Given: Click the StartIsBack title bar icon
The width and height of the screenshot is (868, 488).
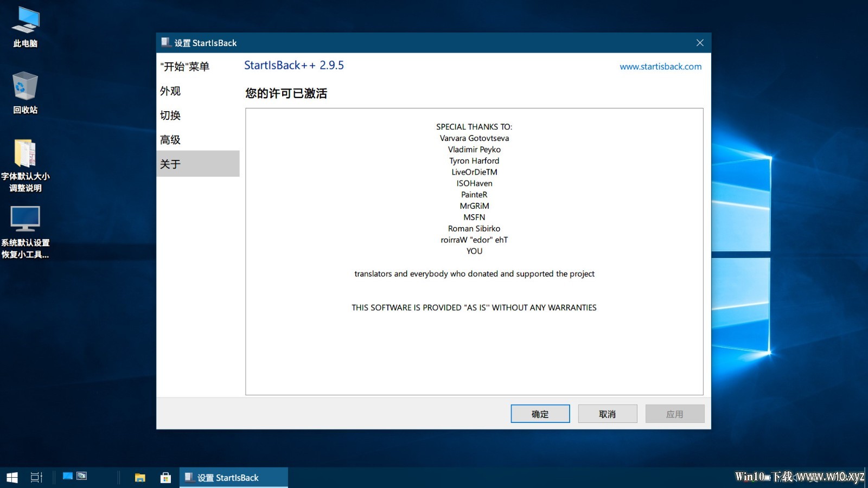Looking at the screenshot, I should [x=166, y=42].
